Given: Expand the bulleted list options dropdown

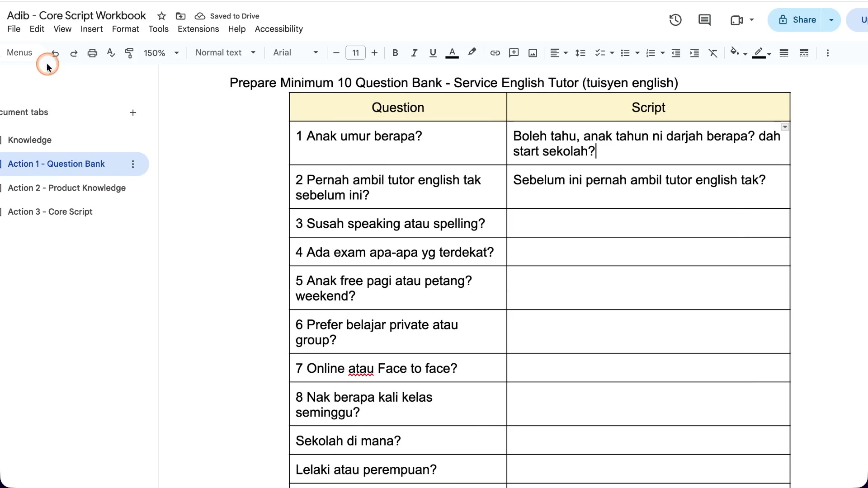Looking at the screenshot, I should pyautogui.click(x=637, y=53).
